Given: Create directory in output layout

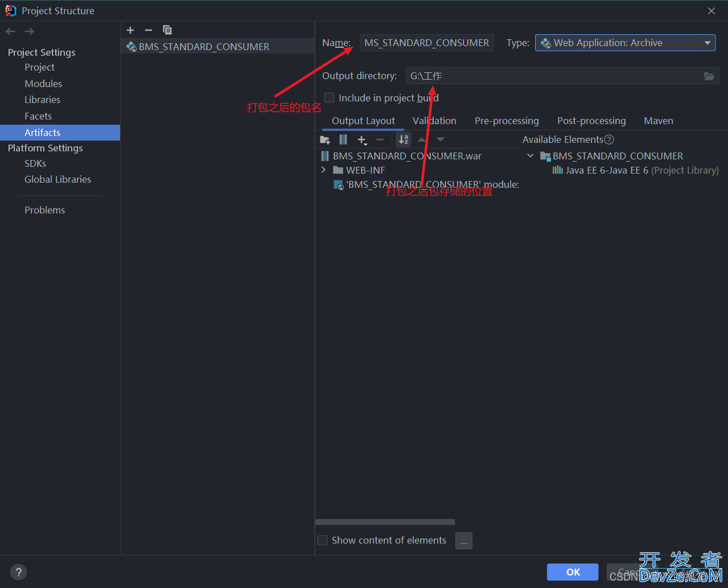Looking at the screenshot, I should tap(325, 139).
